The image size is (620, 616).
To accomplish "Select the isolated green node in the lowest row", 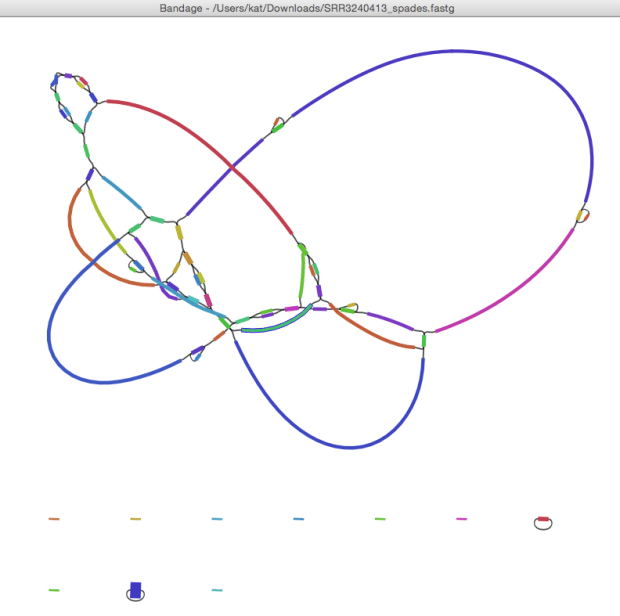I will click(54, 590).
